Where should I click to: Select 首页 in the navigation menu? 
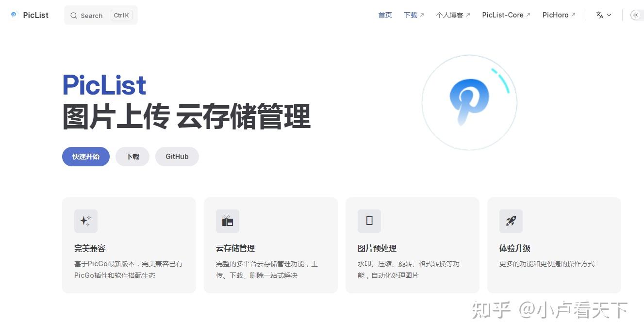tap(385, 15)
